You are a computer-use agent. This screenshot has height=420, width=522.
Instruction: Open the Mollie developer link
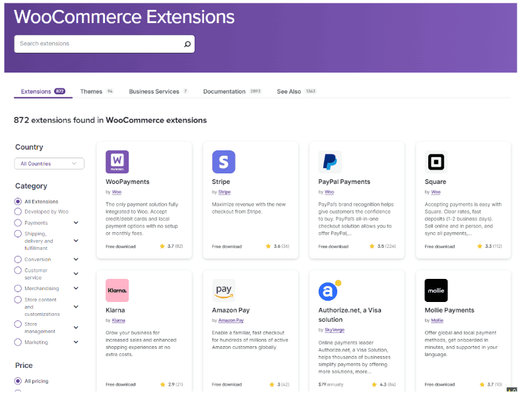[437, 320]
